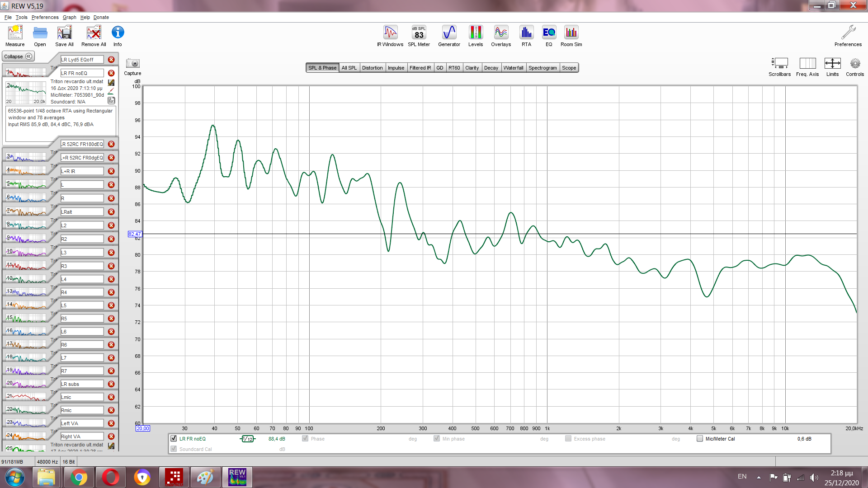Screen dimensions: 868x488
Task: Collapse the measurements panel
Action: 18,56
